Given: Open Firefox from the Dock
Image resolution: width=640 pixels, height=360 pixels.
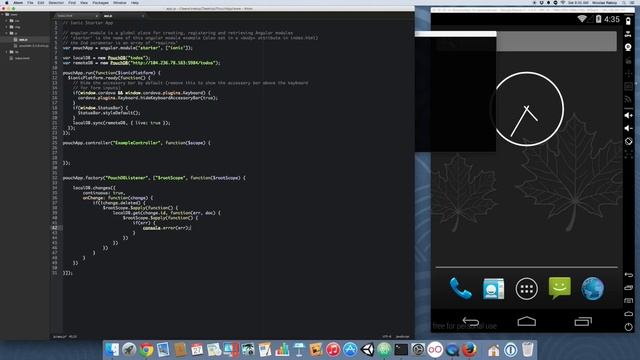Looking at the screenshot, I should coord(469,350).
